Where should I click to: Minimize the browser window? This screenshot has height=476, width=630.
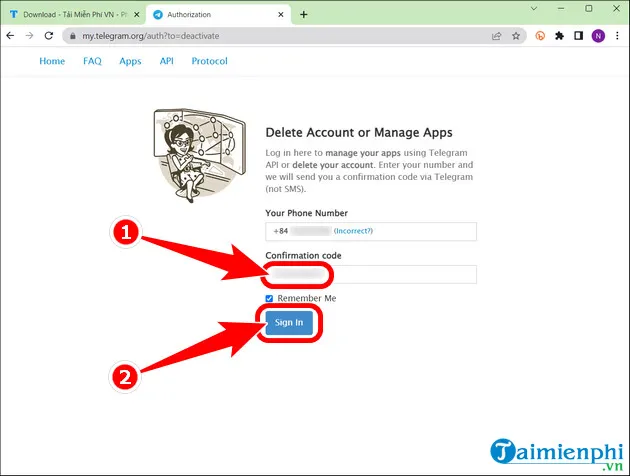(x=561, y=8)
